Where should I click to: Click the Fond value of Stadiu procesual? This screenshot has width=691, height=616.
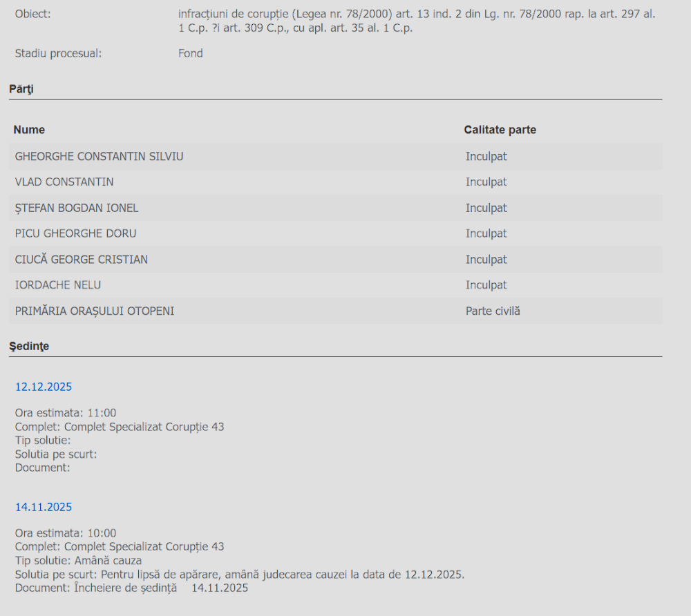click(x=190, y=53)
